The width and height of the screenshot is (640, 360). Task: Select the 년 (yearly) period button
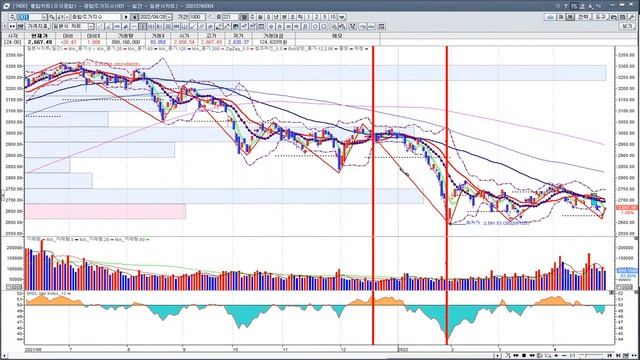pyautogui.click(x=276, y=17)
